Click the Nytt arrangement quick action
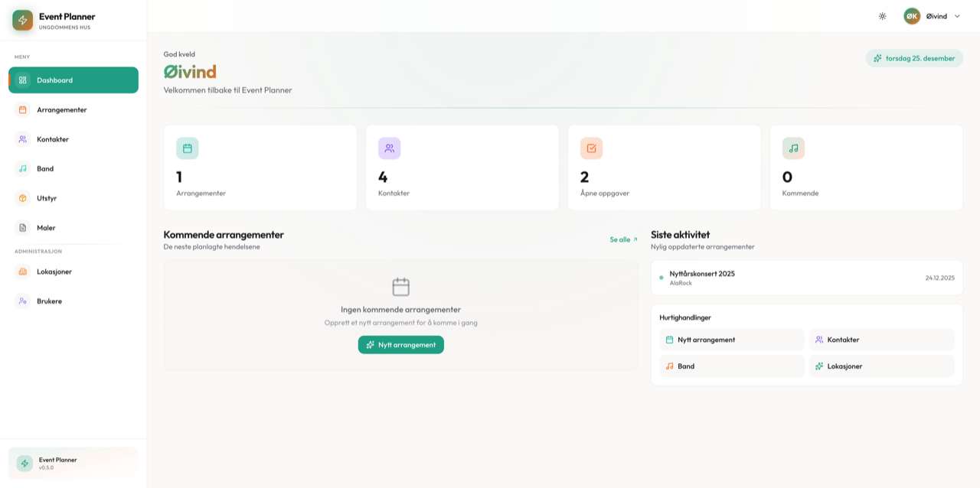 731,339
